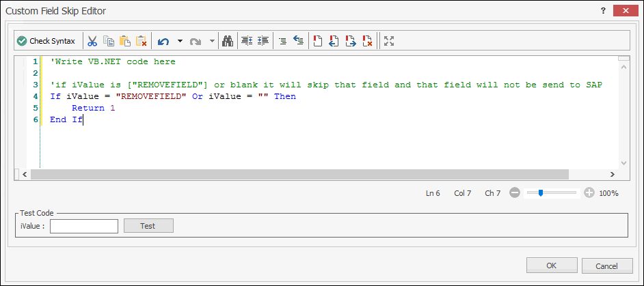Viewport: 644px width, 286px height.
Task: Click the zoom slider handle
Action: [541, 193]
